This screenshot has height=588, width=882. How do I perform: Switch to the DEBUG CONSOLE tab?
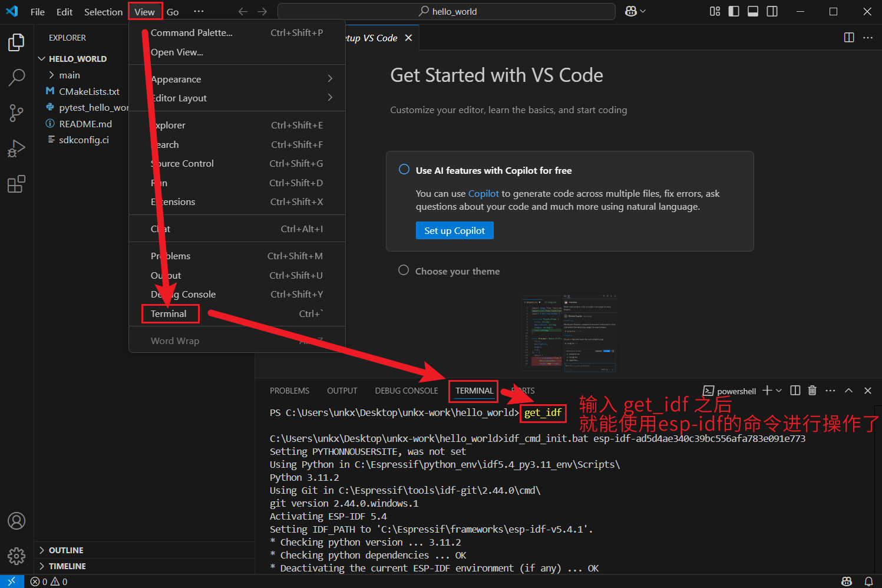pyautogui.click(x=406, y=390)
